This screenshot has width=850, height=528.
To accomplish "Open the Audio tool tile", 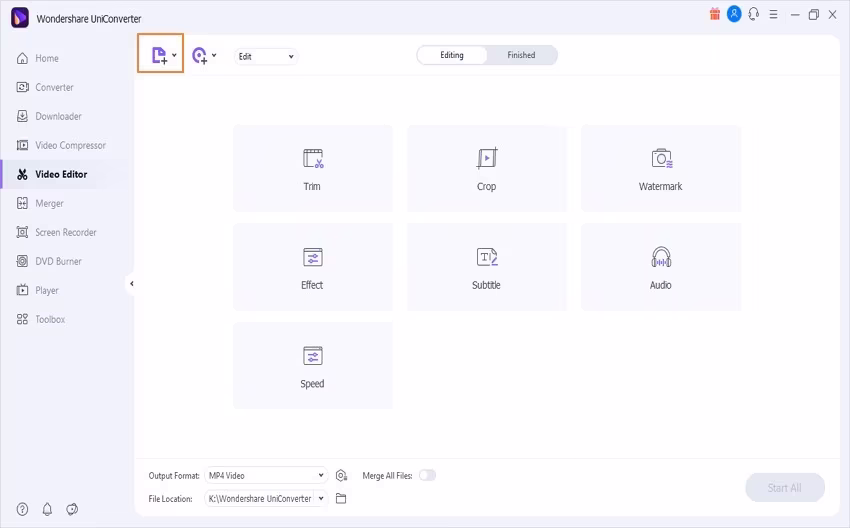I will click(661, 267).
